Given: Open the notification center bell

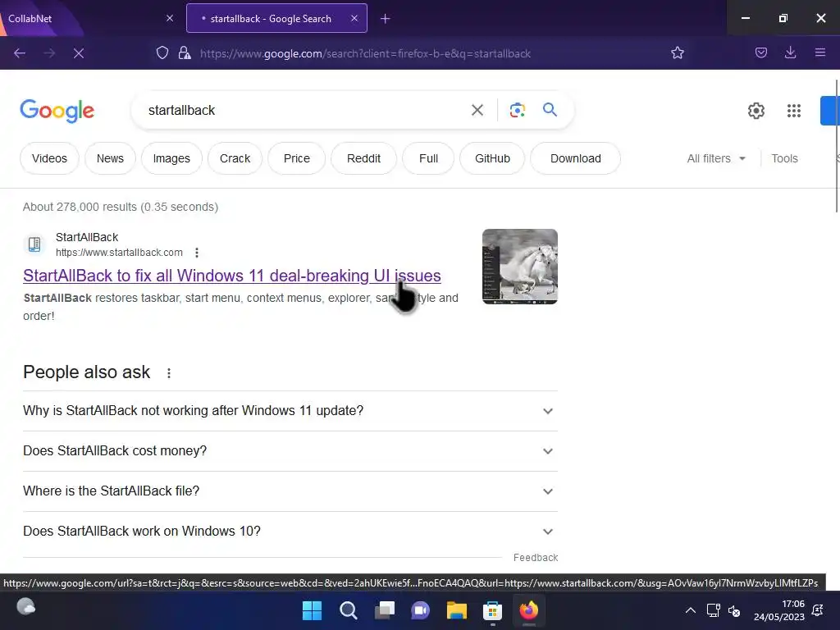Looking at the screenshot, I should click(818, 610).
